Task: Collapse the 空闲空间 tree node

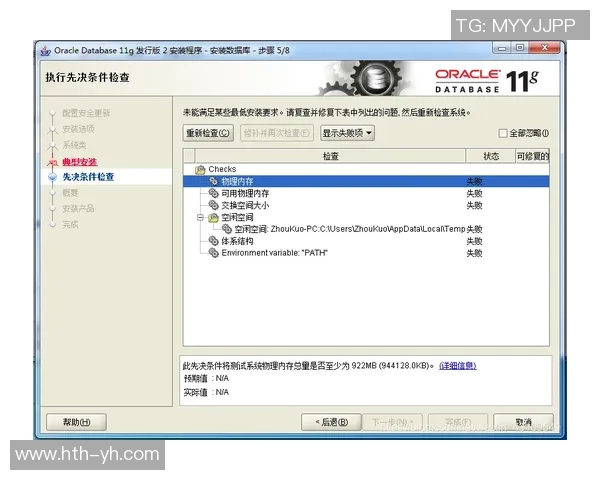Action: click(x=200, y=217)
